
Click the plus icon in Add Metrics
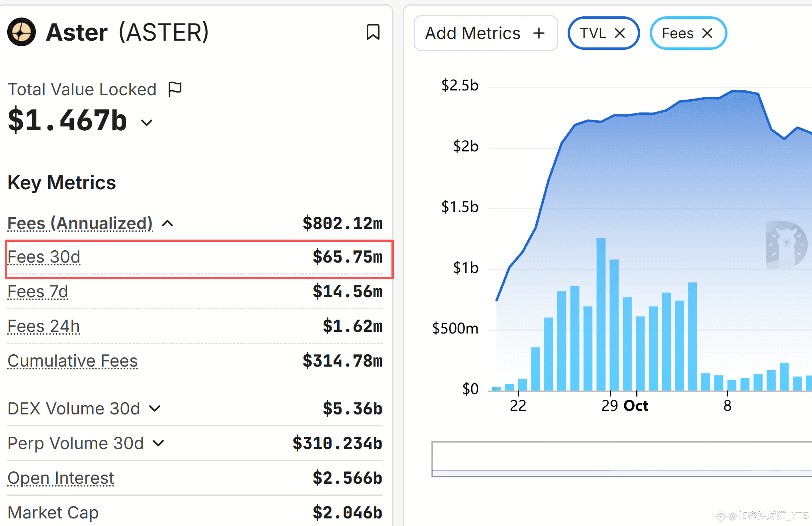point(539,33)
